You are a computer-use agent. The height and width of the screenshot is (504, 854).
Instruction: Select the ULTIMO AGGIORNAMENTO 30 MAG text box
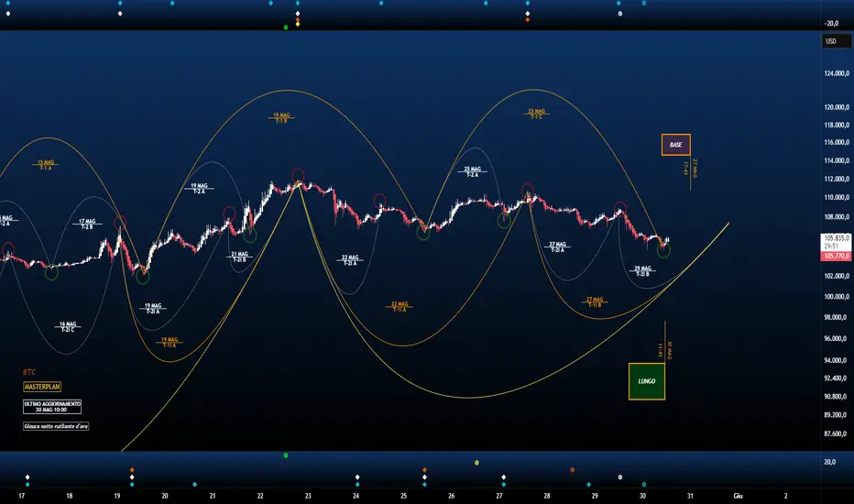[52, 407]
